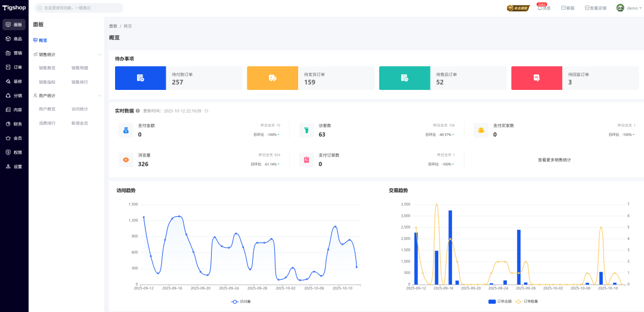644x312 pixels.
Task: Click 查看店铺 in the top bar
Action: click(x=595, y=8)
